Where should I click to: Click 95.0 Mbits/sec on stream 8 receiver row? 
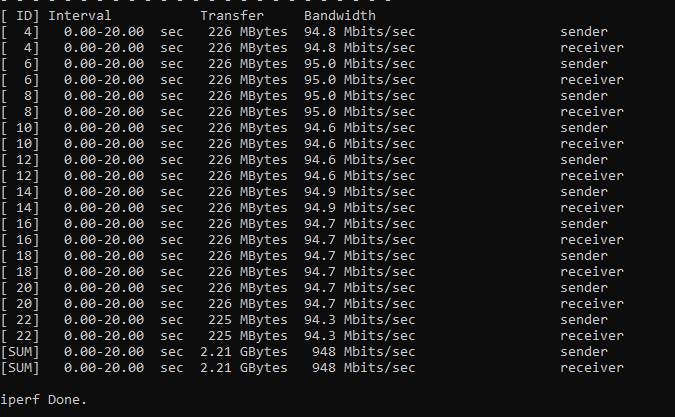[360, 112]
